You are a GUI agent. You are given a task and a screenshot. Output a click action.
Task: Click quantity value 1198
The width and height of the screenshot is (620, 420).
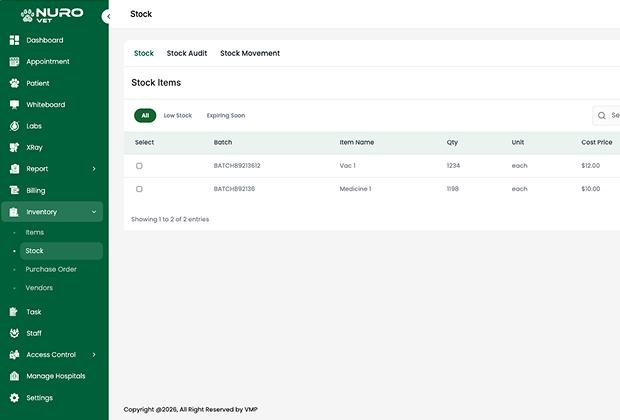click(453, 189)
